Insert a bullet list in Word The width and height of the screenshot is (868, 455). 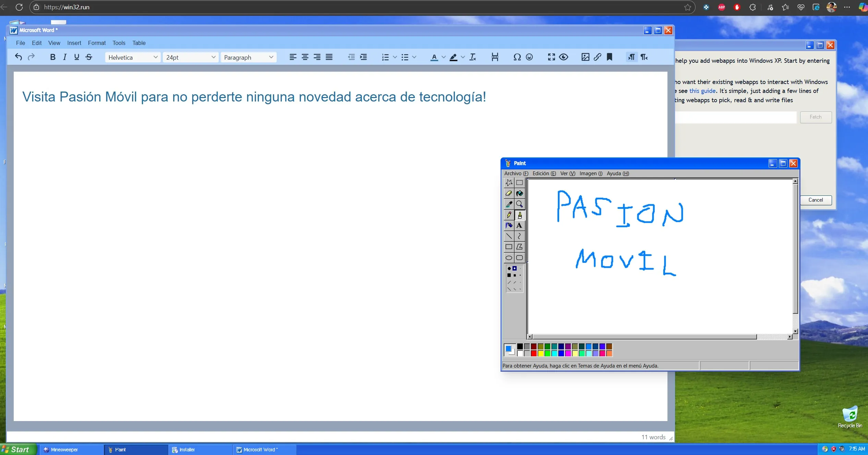405,57
